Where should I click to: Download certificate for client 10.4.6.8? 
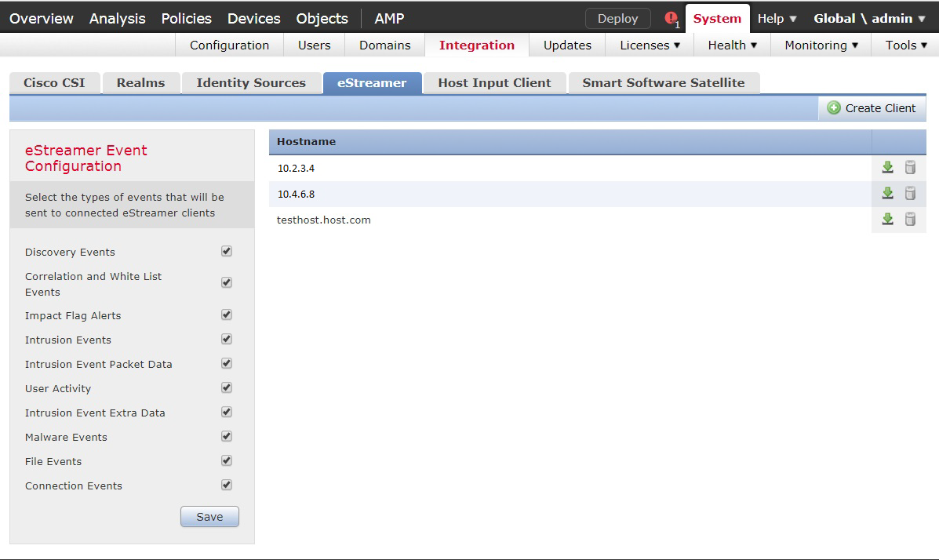pyautogui.click(x=887, y=194)
